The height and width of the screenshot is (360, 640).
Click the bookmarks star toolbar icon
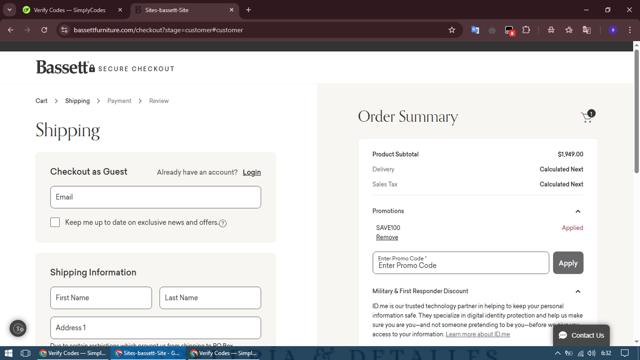coord(569,30)
